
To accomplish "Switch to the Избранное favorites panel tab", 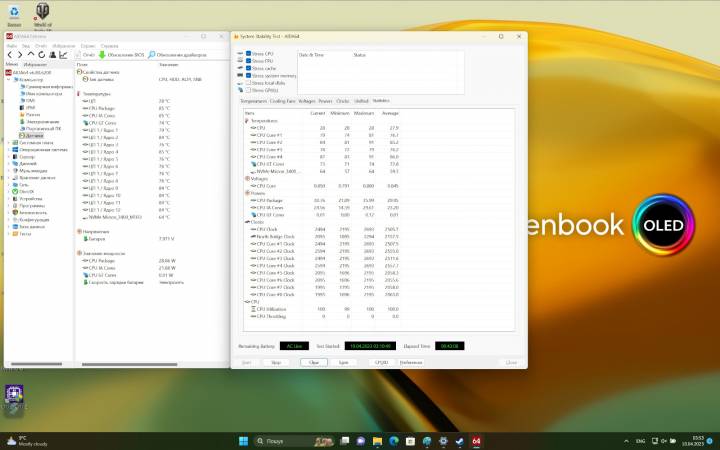I will pyautogui.click(x=35, y=65).
